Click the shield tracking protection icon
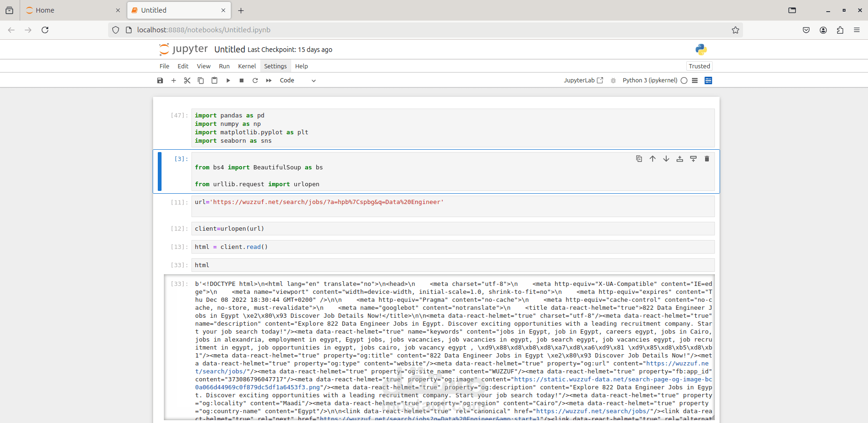This screenshot has width=868, height=423. (x=116, y=30)
